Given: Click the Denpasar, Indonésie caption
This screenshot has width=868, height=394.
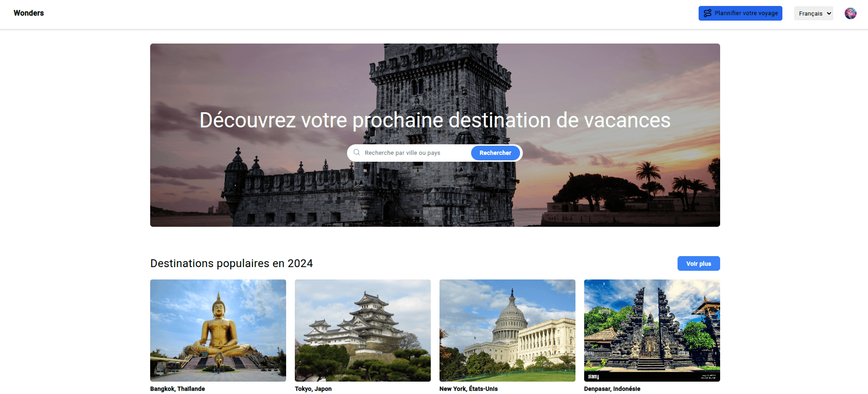Looking at the screenshot, I should click(612, 389).
